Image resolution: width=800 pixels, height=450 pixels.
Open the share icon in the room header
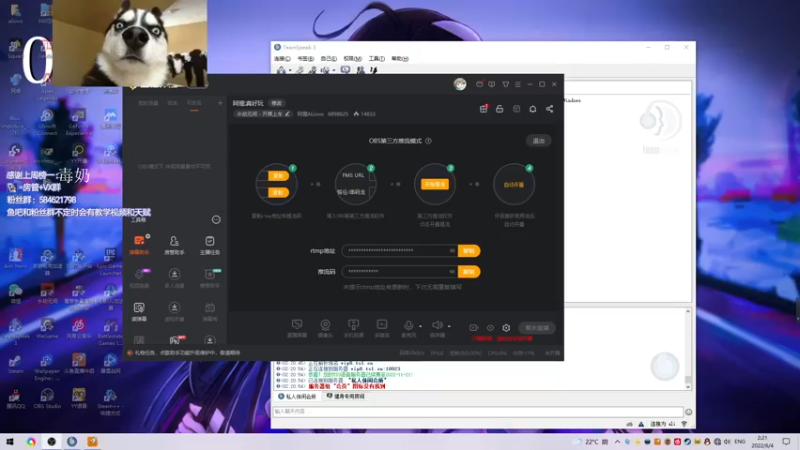(x=549, y=109)
